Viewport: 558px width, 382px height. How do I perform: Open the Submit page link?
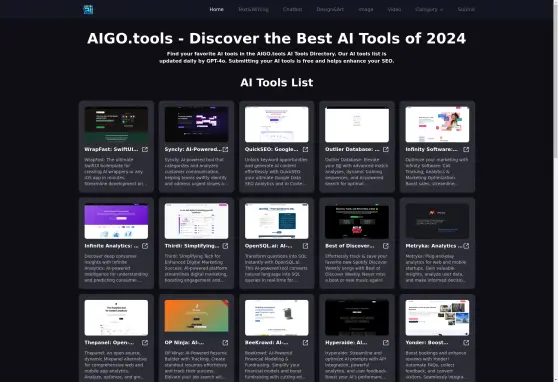tap(466, 9)
